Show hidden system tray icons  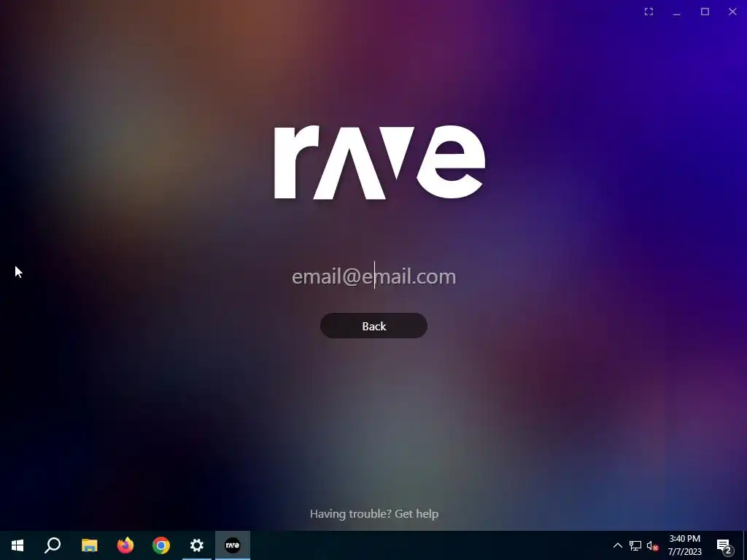pyautogui.click(x=617, y=545)
